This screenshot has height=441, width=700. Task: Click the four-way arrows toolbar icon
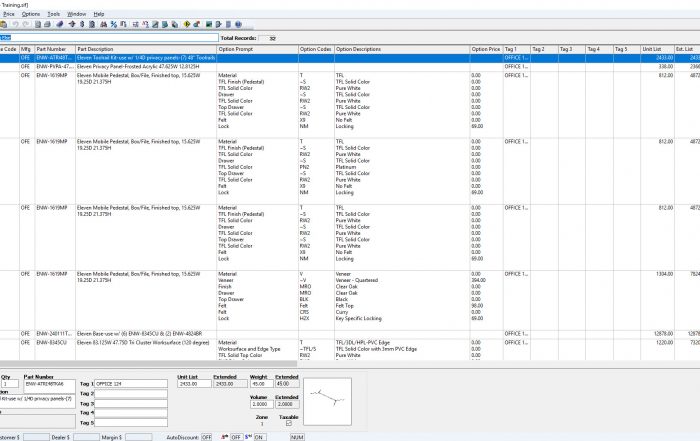(x=72, y=24)
